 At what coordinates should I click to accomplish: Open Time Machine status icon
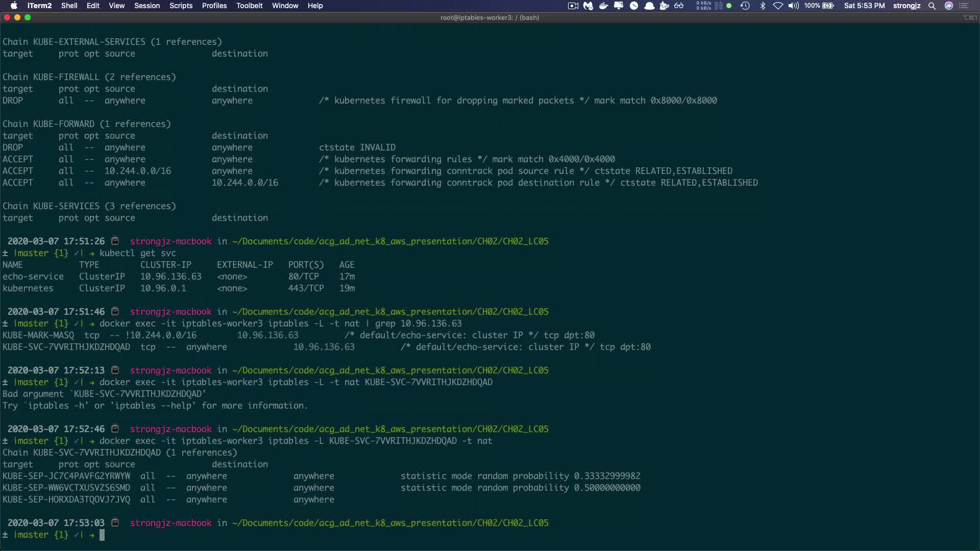pos(745,6)
